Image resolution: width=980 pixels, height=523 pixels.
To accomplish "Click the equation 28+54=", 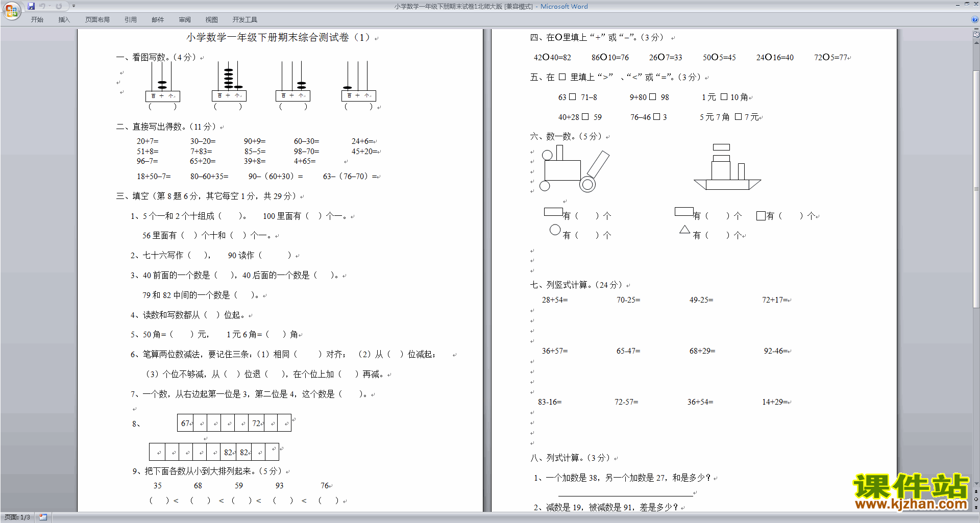I will [555, 300].
